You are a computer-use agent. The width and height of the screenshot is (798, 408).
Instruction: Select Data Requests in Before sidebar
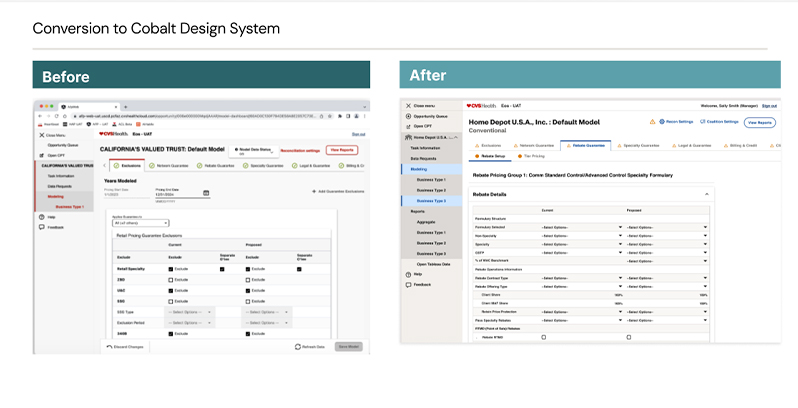[x=60, y=186]
